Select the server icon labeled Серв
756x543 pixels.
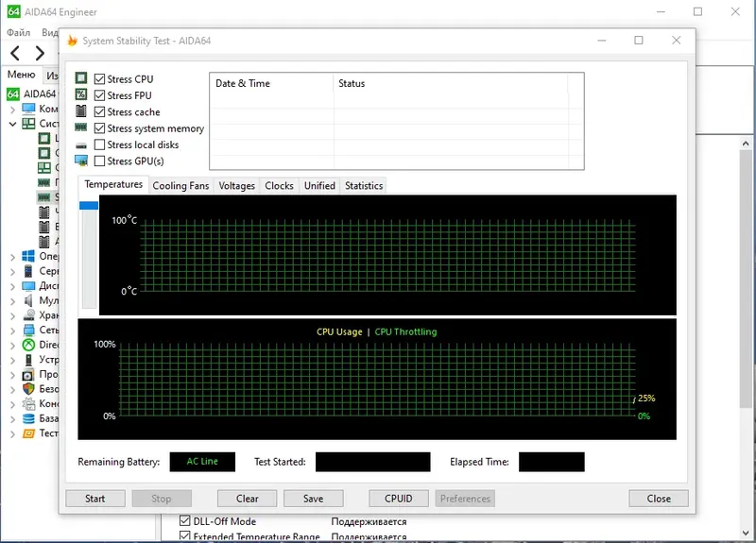(x=28, y=271)
